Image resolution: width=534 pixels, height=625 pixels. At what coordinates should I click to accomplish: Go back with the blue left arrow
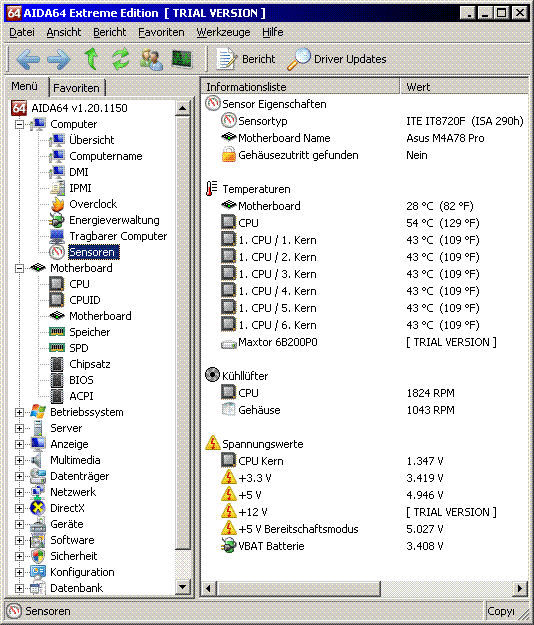[x=28, y=59]
